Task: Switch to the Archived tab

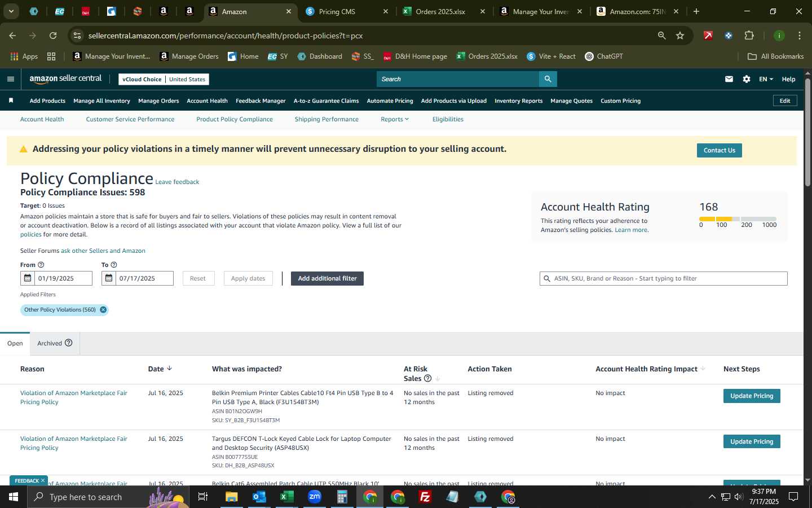Action: 55,343
